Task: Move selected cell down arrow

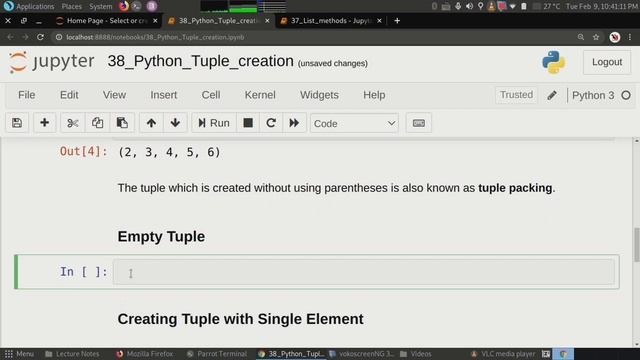Action: [175, 123]
